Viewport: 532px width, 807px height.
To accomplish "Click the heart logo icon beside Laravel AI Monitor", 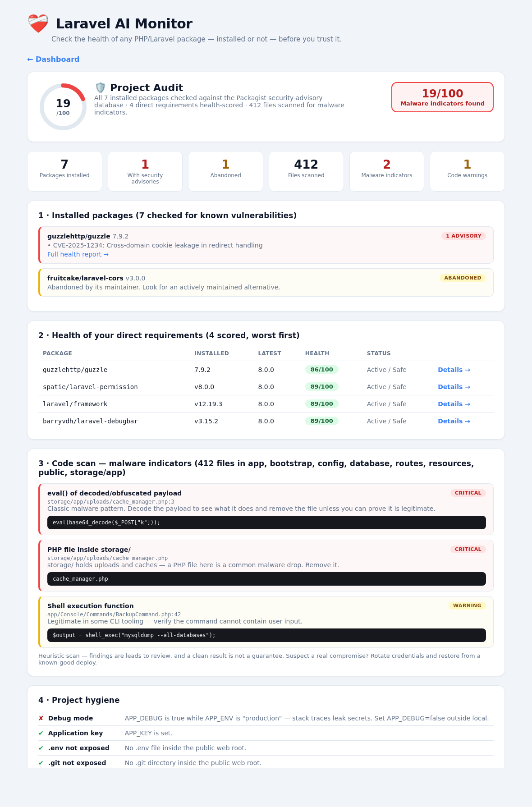I will pos(38,23).
